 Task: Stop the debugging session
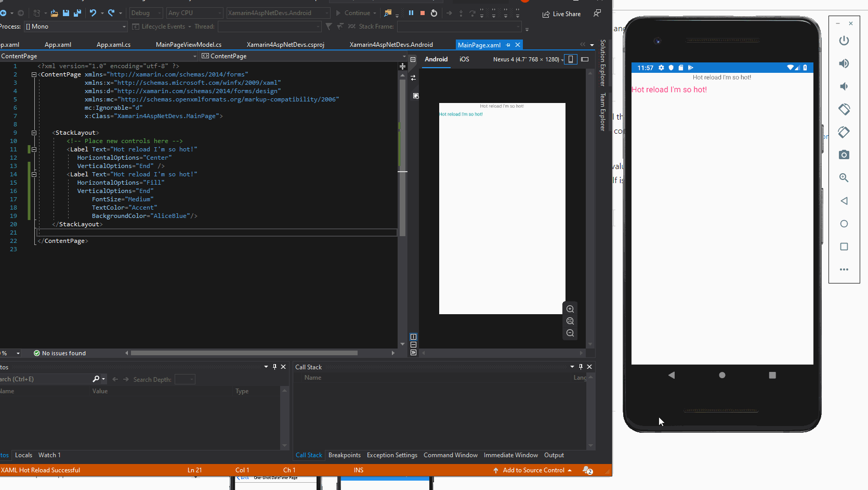(422, 13)
